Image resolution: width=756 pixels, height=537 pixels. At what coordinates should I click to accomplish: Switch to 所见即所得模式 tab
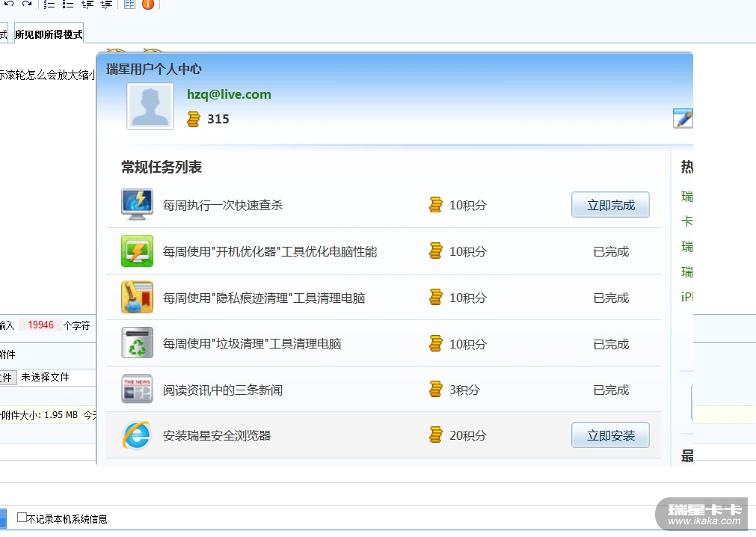point(49,34)
